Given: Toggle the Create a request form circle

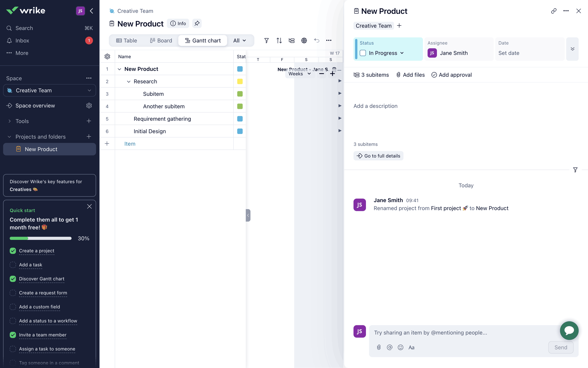Looking at the screenshot, I should 13,293.
